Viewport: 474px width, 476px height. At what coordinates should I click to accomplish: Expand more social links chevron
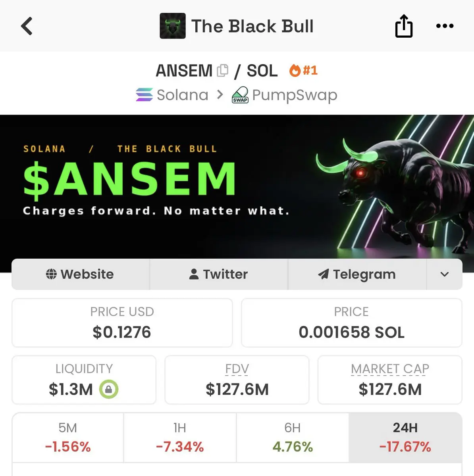(x=445, y=274)
